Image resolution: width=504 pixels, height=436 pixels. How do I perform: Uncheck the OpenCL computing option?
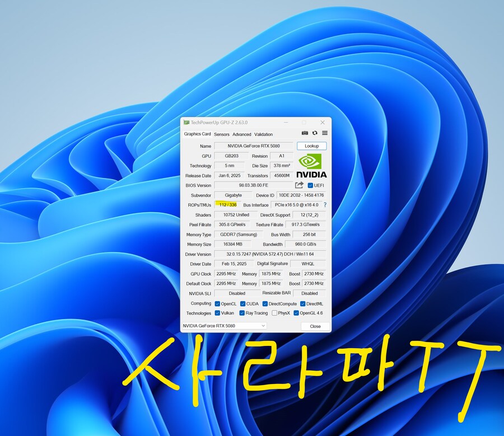(217, 303)
